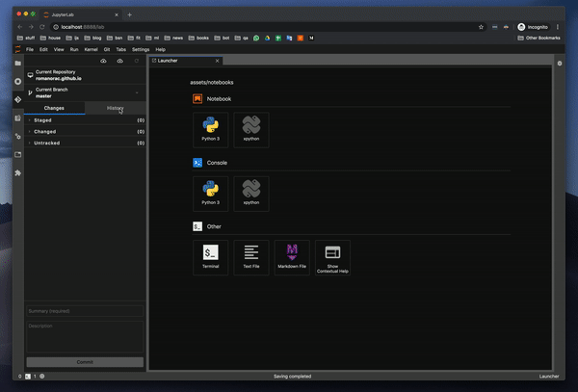Click the Git panel refresh icon
Image resolution: width=578 pixels, height=392 pixels.
click(137, 61)
